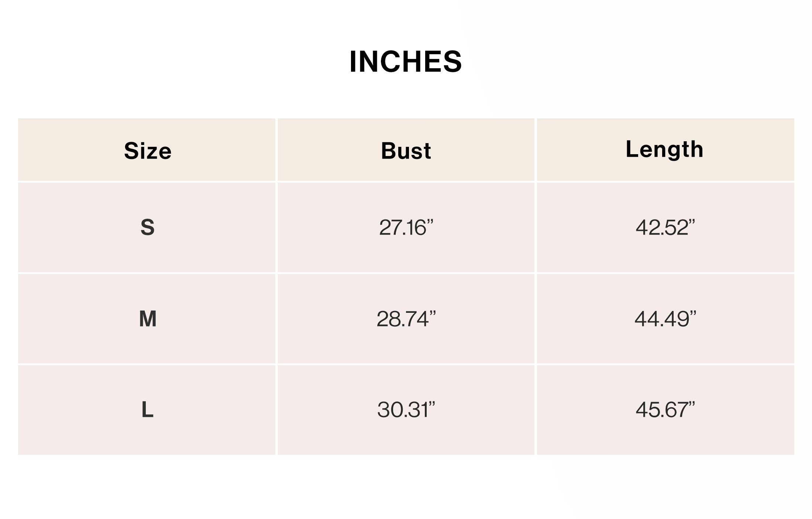This screenshot has width=812, height=519.
Task: Select the large size bust cell
Action: (x=406, y=410)
